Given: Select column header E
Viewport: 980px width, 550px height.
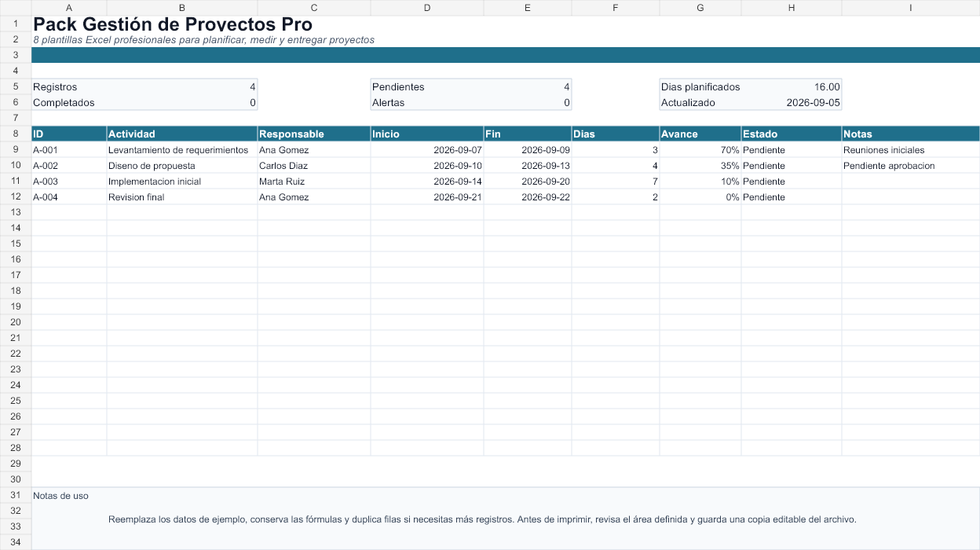Looking at the screenshot, I should [x=528, y=8].
